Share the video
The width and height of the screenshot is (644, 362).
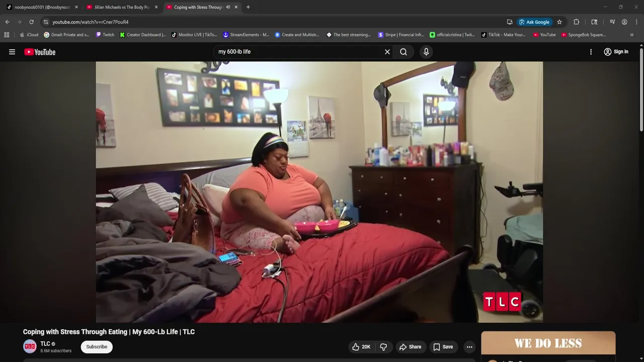point(410,347)
